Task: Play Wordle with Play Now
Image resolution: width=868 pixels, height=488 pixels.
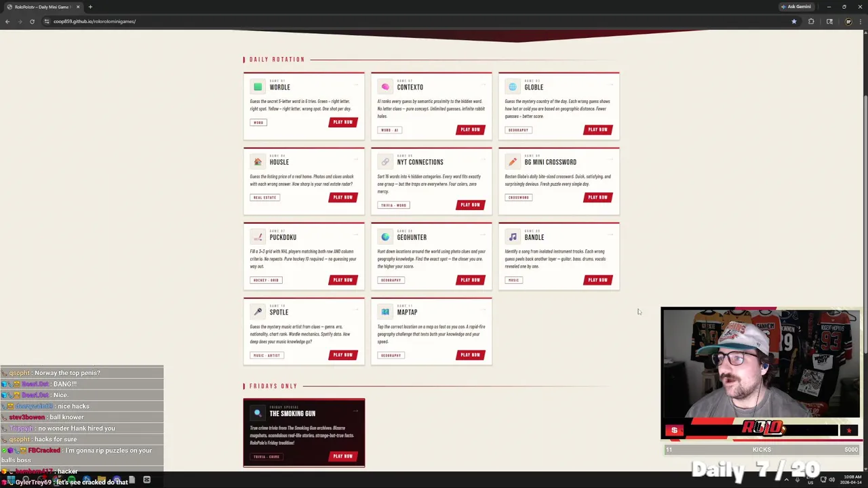Action: point(342,122)
